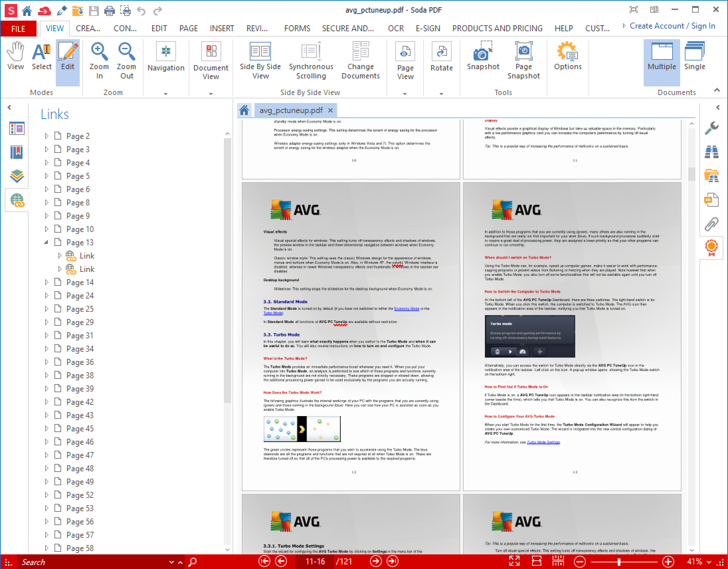This screenshot has width=728, height=569.
Task: Switch to the INSERT ribbon tab
Action: 222,28
